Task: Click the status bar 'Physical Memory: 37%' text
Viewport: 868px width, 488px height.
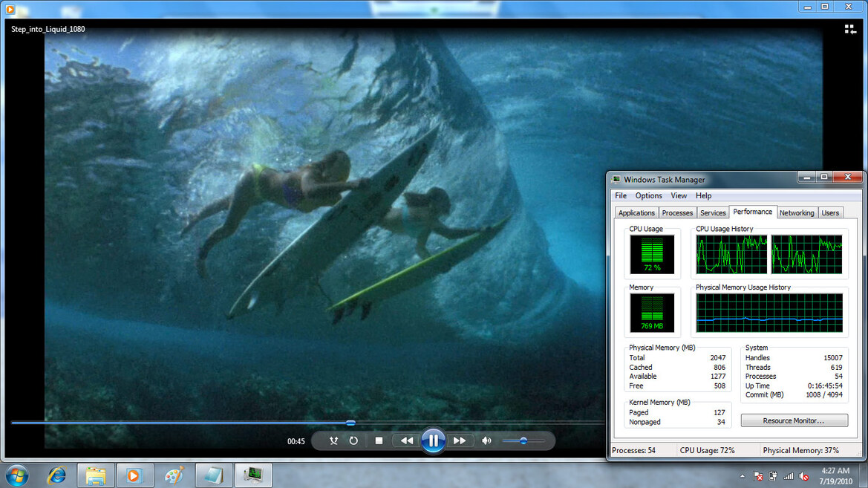Action: tap(800, 450)
